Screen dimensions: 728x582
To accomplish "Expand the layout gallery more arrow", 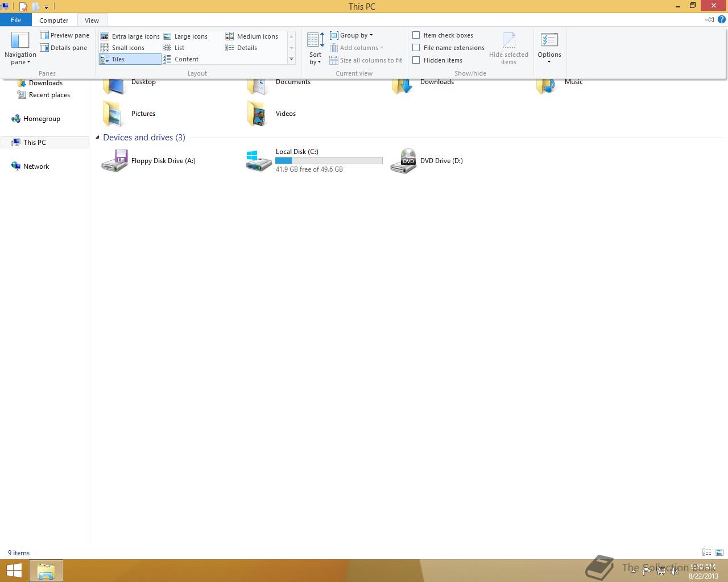I will [291, 59].
